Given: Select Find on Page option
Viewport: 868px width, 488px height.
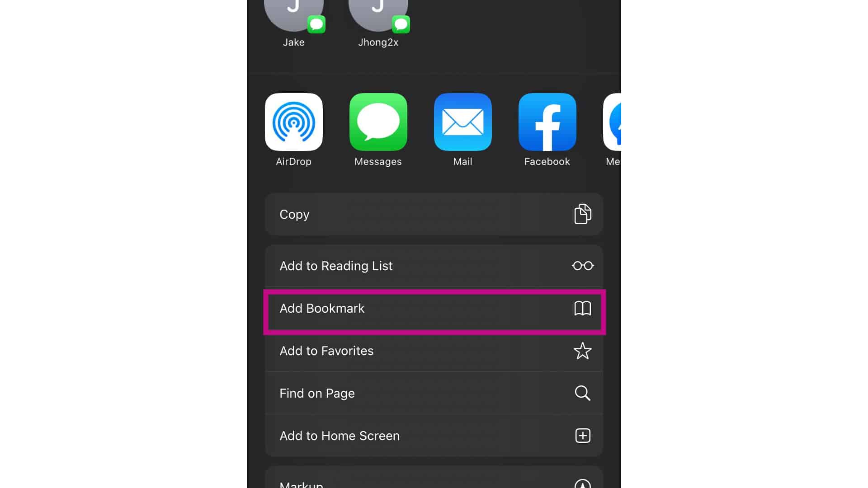Looking at the screenshot, I should tap(434, 393).
